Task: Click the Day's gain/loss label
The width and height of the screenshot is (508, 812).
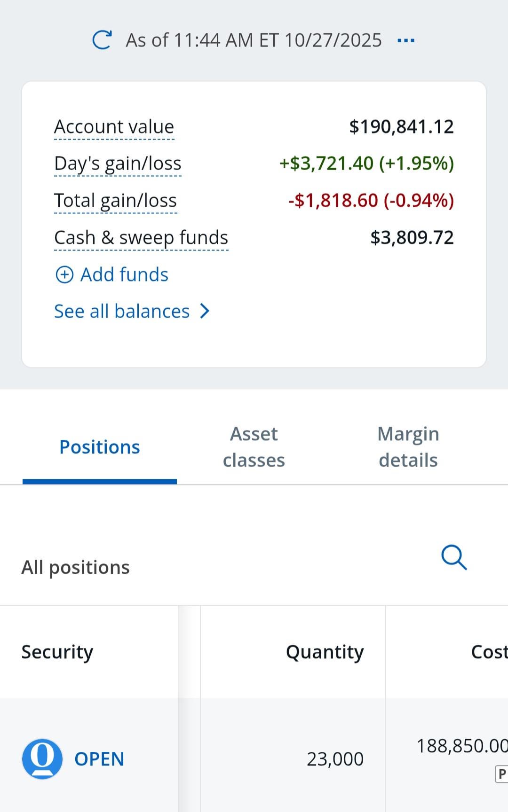Action: pyautogui.click(x=118, y=164)
